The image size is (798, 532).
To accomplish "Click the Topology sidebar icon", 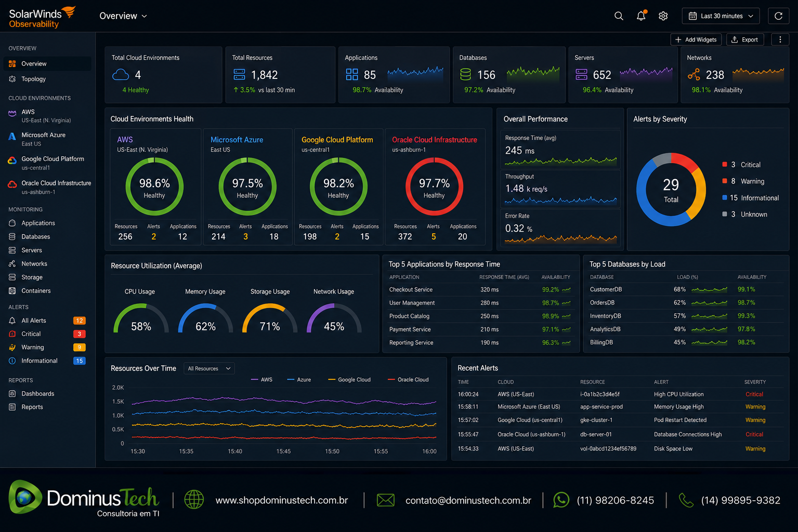I will (x=12, y=79).
